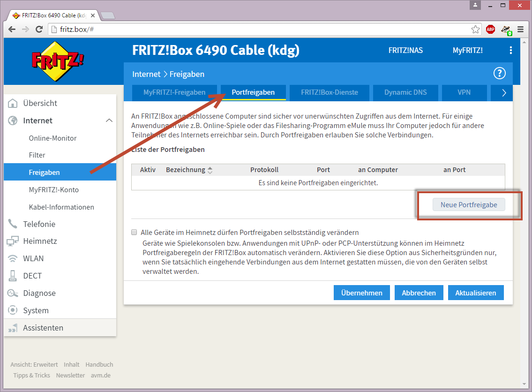Open the Newsletter footer link
532x392 pixels.
70,376
